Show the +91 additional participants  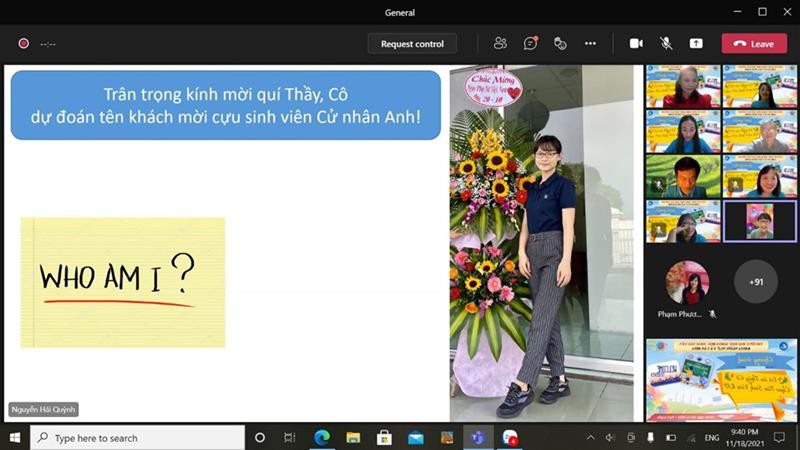pos(756,282)
